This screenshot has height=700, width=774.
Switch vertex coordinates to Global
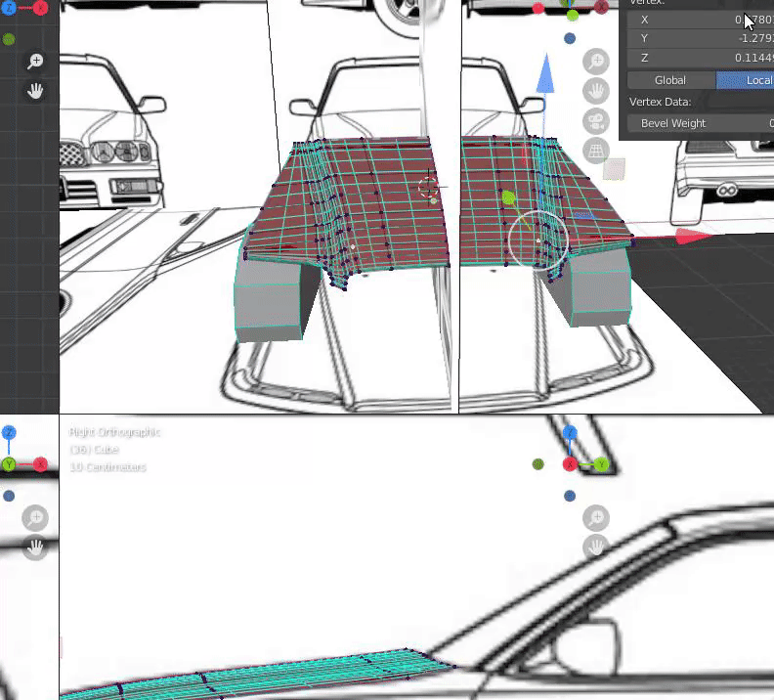click(x=670, y=80)
